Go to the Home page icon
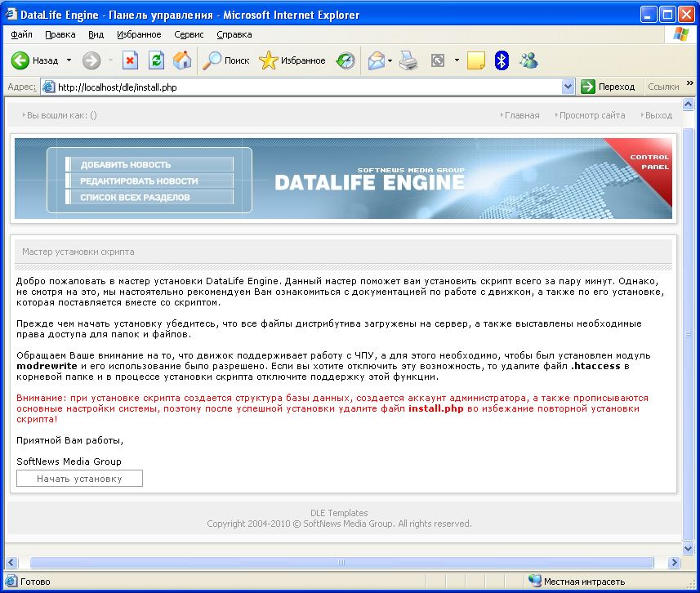700x593 pixels. click(x=182, y=60)
